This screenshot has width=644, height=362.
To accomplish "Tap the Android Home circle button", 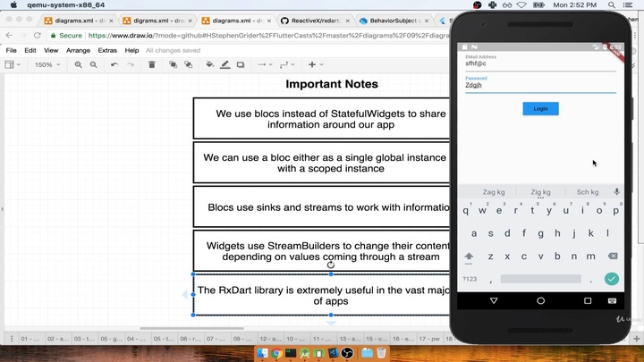I will pyautogui.click(x=539, y=302).
